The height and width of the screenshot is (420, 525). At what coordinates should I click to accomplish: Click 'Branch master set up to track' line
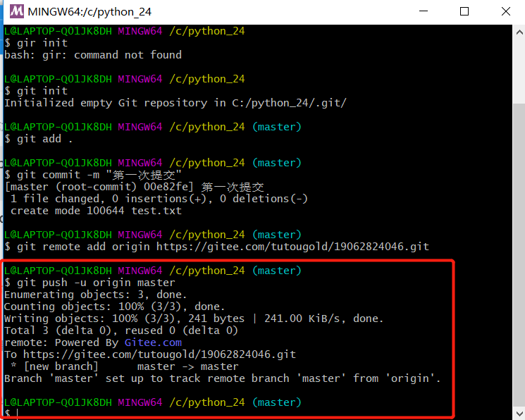[x=222, y=378]
